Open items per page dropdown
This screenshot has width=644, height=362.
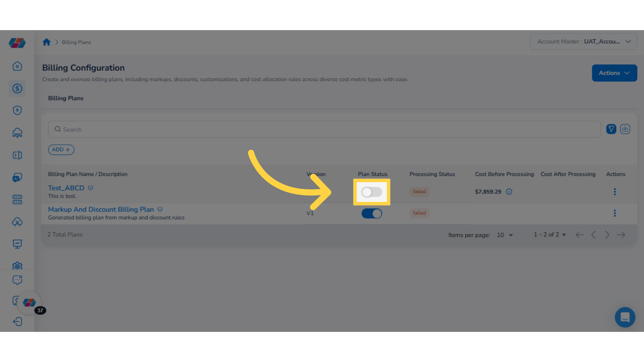tap(505, 235)
